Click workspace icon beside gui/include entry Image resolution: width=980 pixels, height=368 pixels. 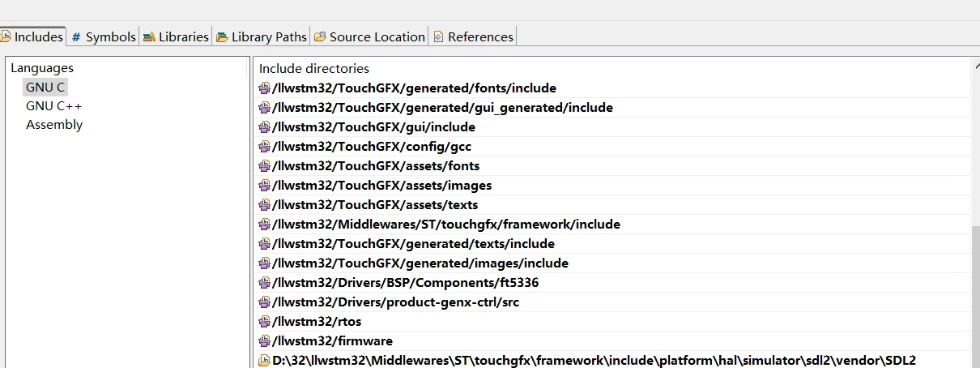264,126
